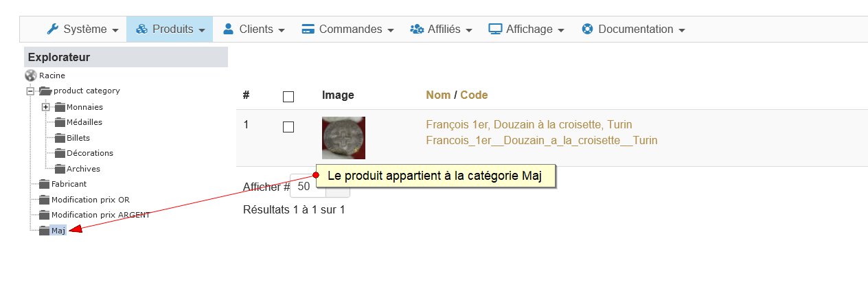The width and height of the screenshot is (868, 302).
Task: Collapse the product category tree node
Action: 30,91
